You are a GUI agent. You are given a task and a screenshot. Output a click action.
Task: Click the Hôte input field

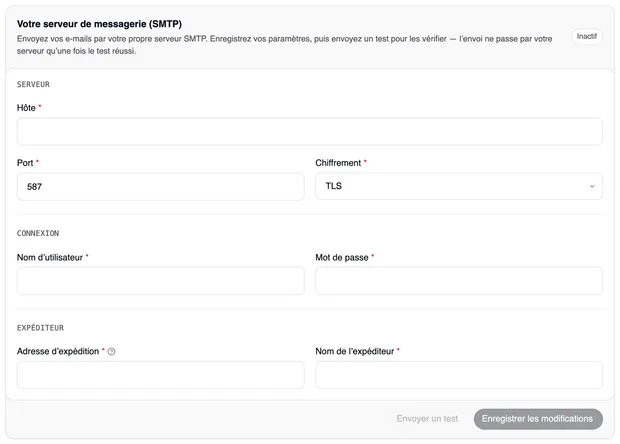coord(310,131)
